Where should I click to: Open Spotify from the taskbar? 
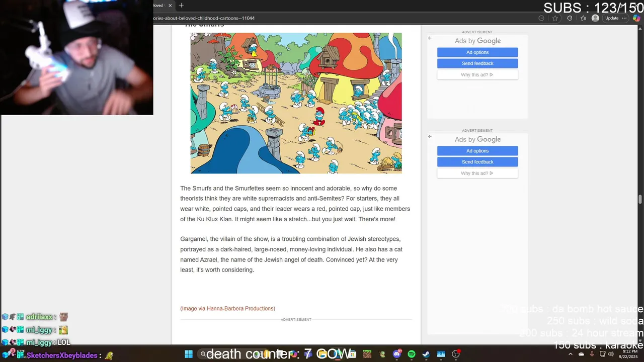412,354
